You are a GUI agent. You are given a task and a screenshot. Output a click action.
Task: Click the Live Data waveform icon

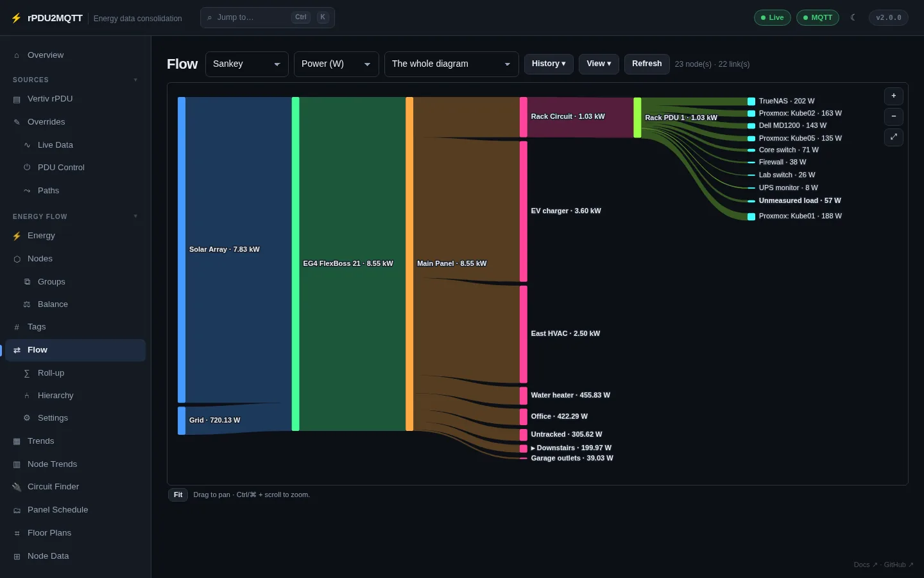[x=27, y=145]
